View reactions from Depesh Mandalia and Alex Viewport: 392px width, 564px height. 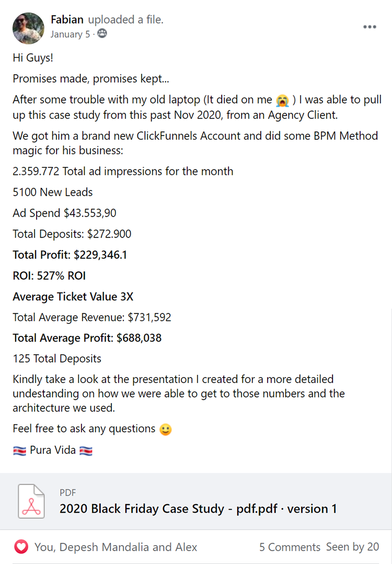click(116, 547)
